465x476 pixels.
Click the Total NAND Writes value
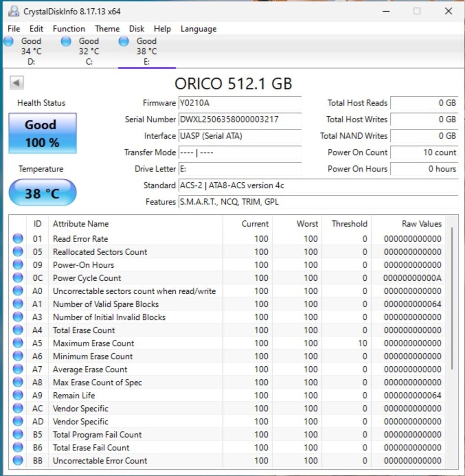424,136
